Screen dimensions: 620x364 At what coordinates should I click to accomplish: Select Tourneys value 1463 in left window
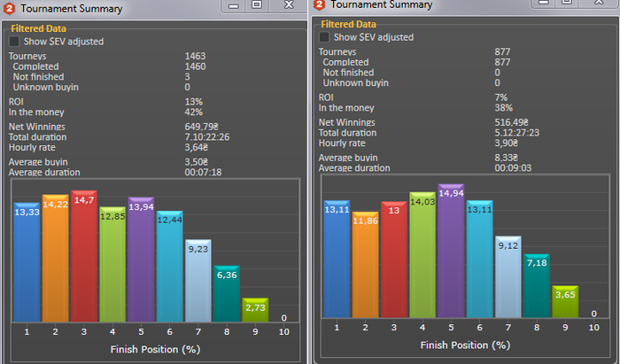[195, 56]
